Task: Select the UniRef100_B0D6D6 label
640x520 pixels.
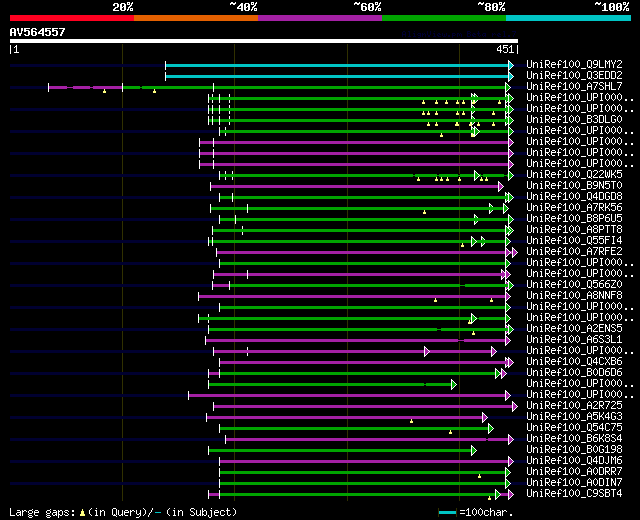Action: pyautogui.click(x=574, y=373)
